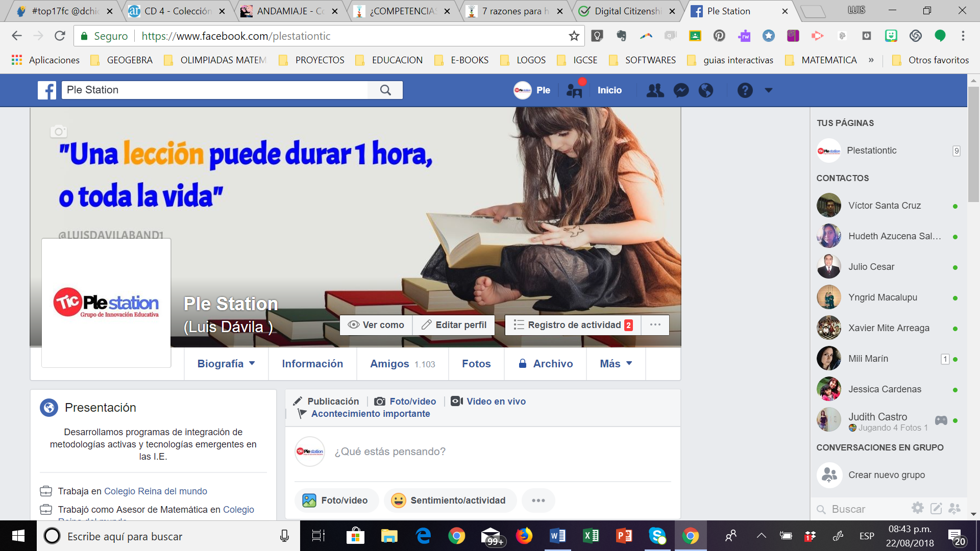Screen dimensions: 980x551
Task: Open chat with Víctor Santa Cruz
Action: click(888, 206)
